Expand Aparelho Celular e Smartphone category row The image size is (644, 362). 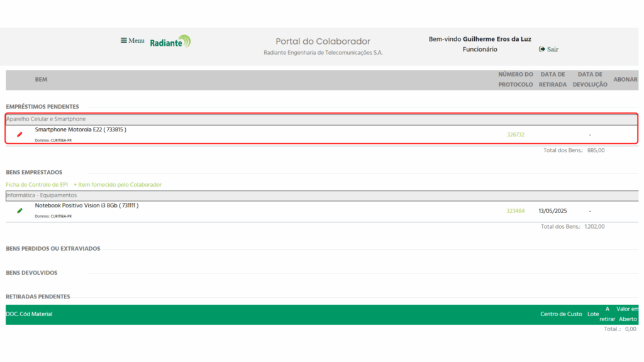(46, 119)
